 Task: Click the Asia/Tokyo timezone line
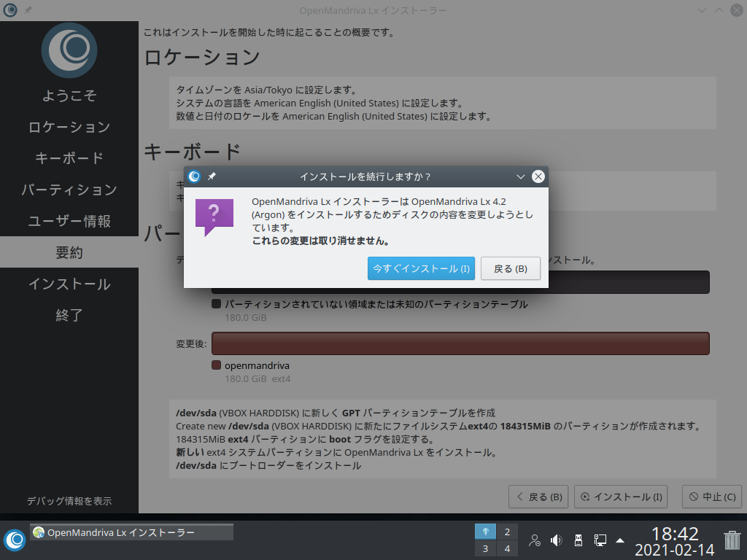pyautogui.click(x=266, y=90)
